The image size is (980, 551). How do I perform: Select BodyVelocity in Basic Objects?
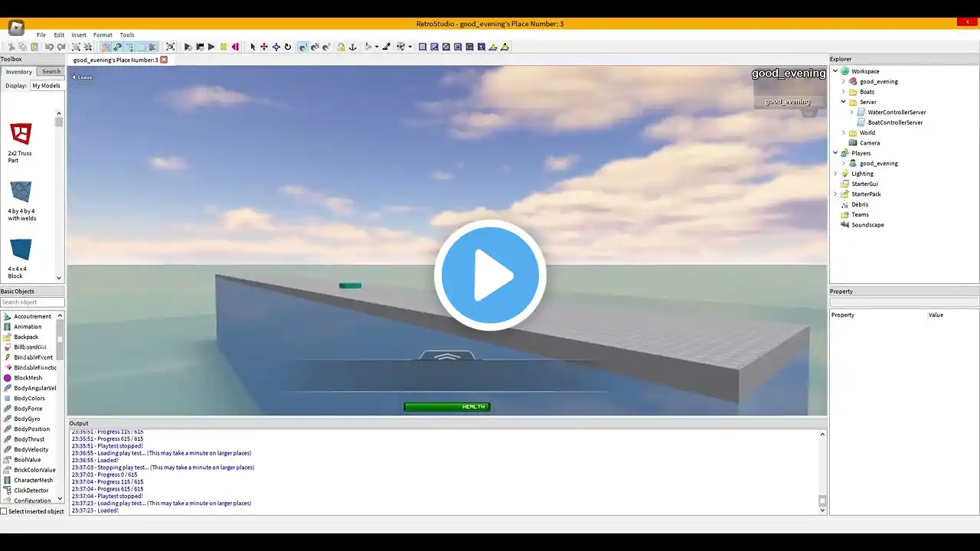[31, 450]
